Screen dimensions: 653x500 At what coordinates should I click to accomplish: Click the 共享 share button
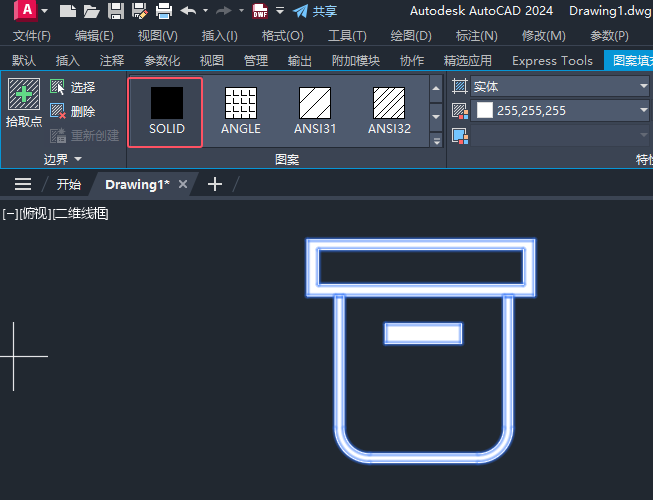click(315, 11)
